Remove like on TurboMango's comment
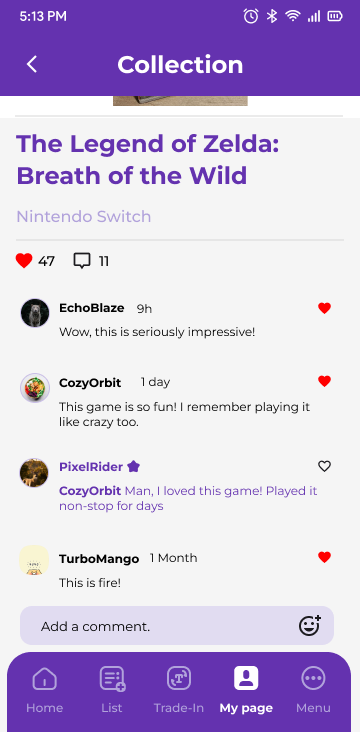360x732 pixels. [325, 557]
